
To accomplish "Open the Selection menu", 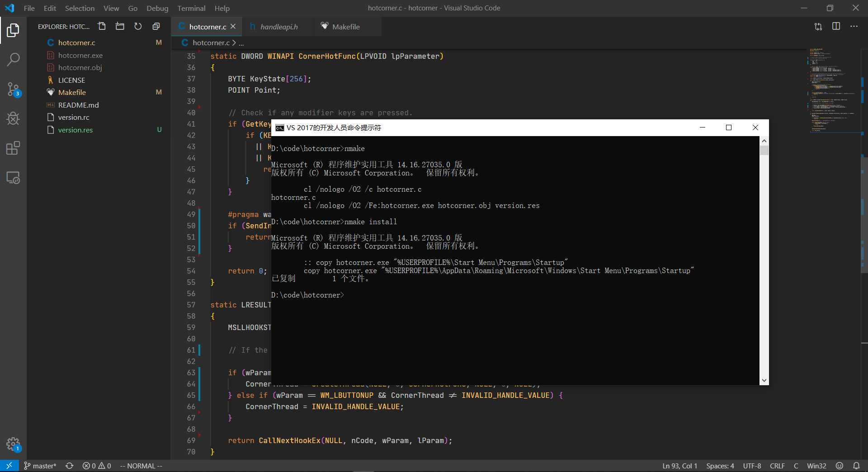I will coord(80,8).
